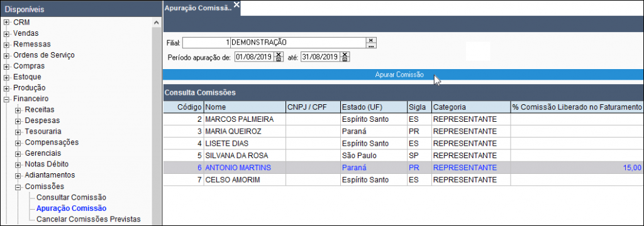
Task: Collapse the Financeiro tree node
Action: click(x=6, y=99)
